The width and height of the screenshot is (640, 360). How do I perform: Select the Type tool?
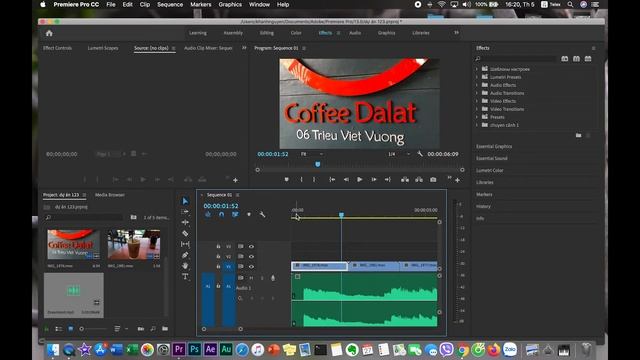click(185, 277)
